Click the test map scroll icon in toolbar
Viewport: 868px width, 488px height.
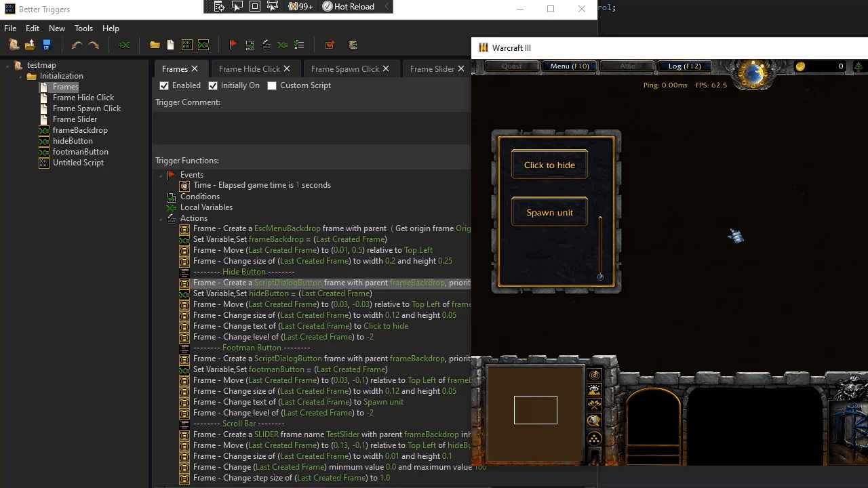[x=353, y=45]
